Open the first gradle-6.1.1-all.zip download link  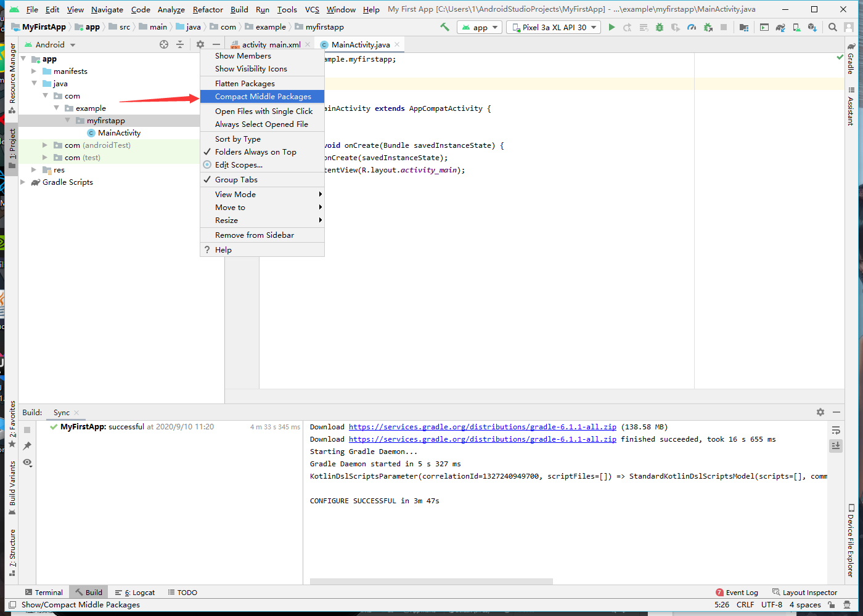(482, 427)
